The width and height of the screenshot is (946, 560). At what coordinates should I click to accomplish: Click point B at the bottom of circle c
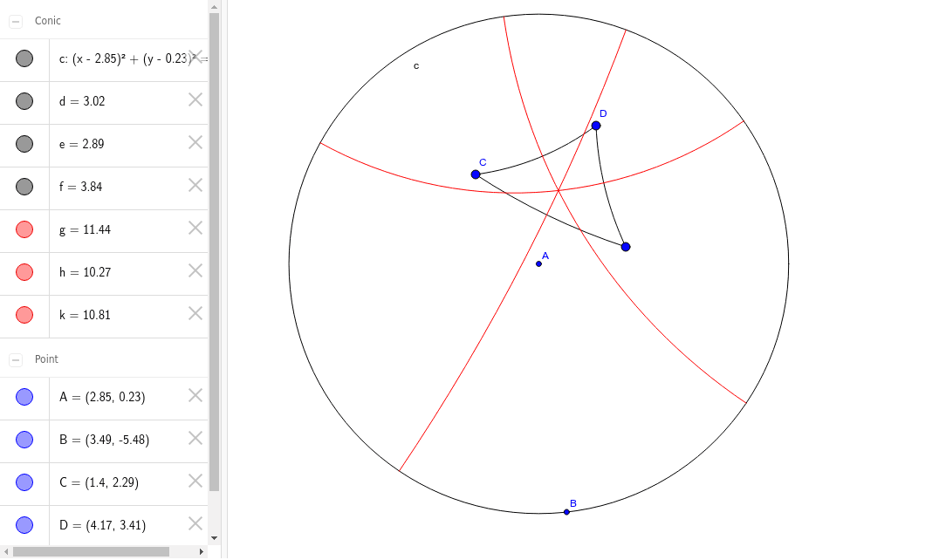[x=566, y=510]
